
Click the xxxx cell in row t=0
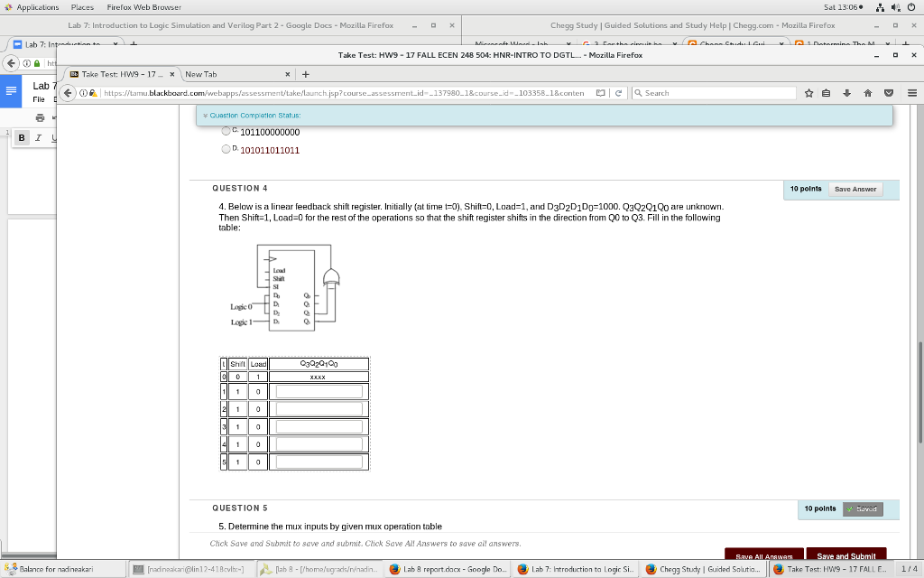pos(319,377)
